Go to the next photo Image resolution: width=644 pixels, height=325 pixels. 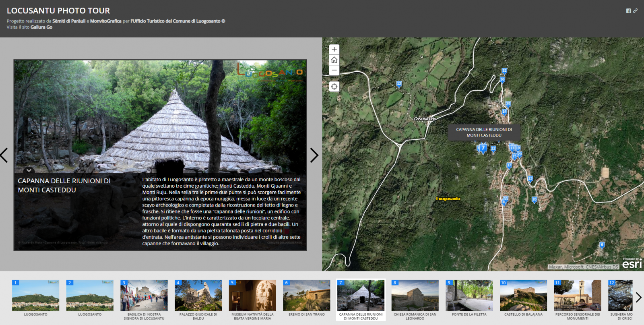(x=314, y=155)
